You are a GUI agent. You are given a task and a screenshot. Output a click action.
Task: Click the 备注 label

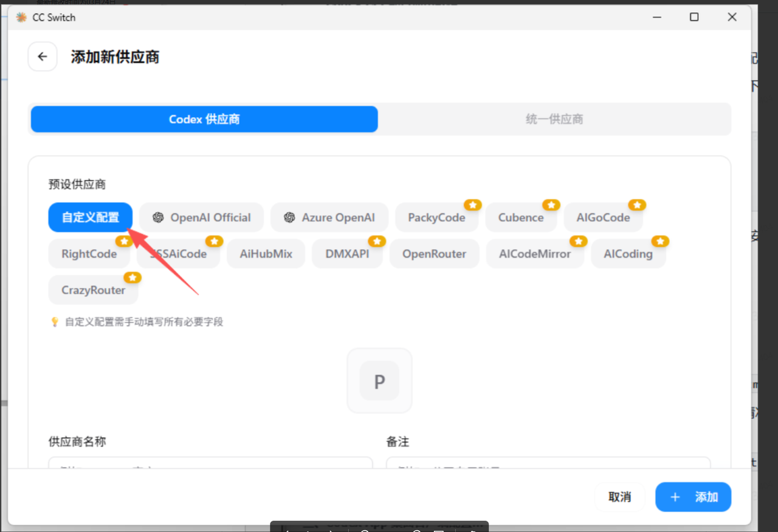click(x=398, y=442)
